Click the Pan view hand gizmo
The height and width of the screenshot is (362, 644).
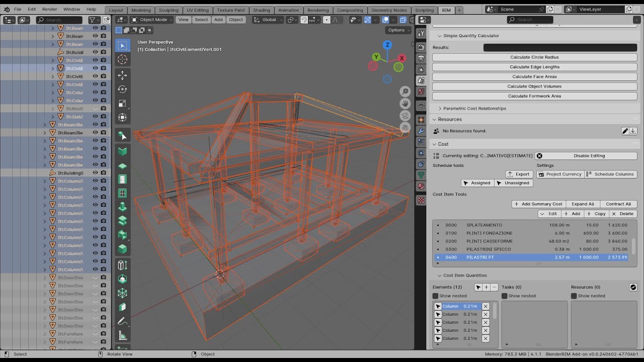405,104
